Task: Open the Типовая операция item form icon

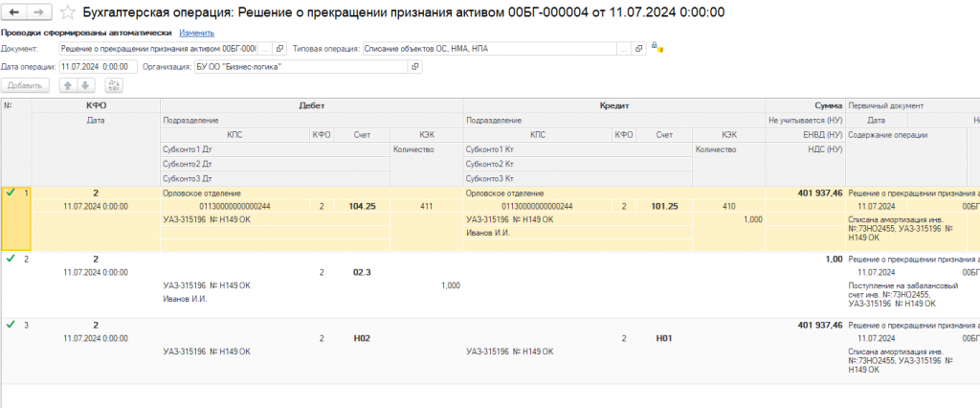Action: click(638, 49)
